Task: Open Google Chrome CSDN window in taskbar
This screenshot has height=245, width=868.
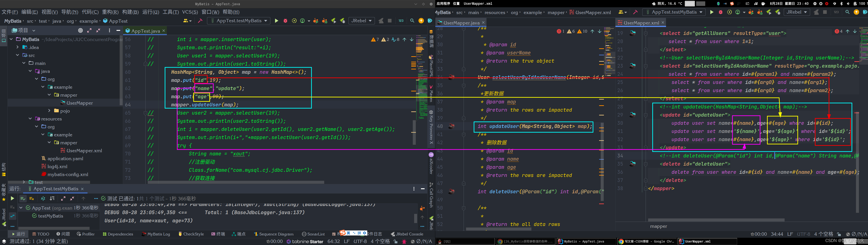Action: 646,241
